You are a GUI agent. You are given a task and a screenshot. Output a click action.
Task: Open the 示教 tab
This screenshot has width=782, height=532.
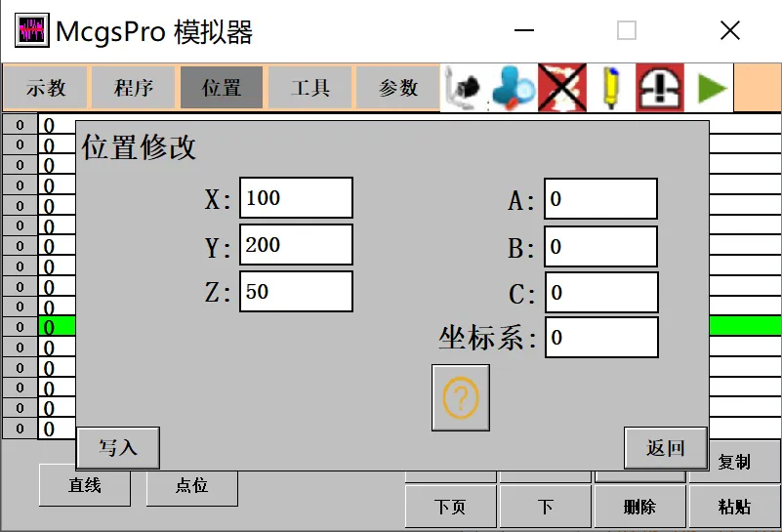click(x=45, y=88)
